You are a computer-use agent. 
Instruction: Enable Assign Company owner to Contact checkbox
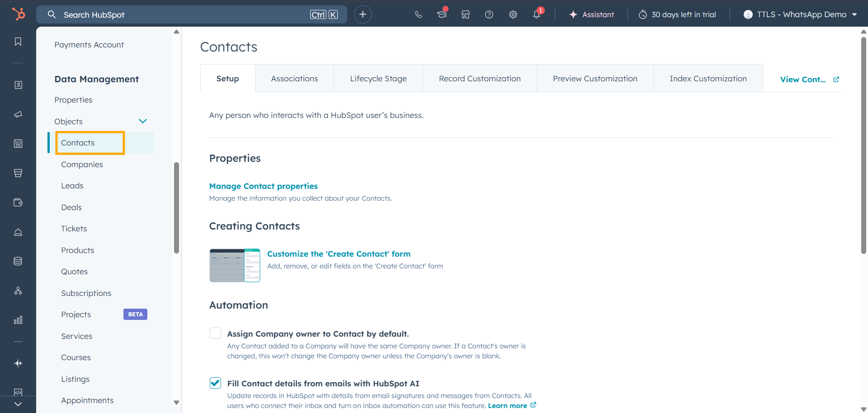(x=216, y=333)
